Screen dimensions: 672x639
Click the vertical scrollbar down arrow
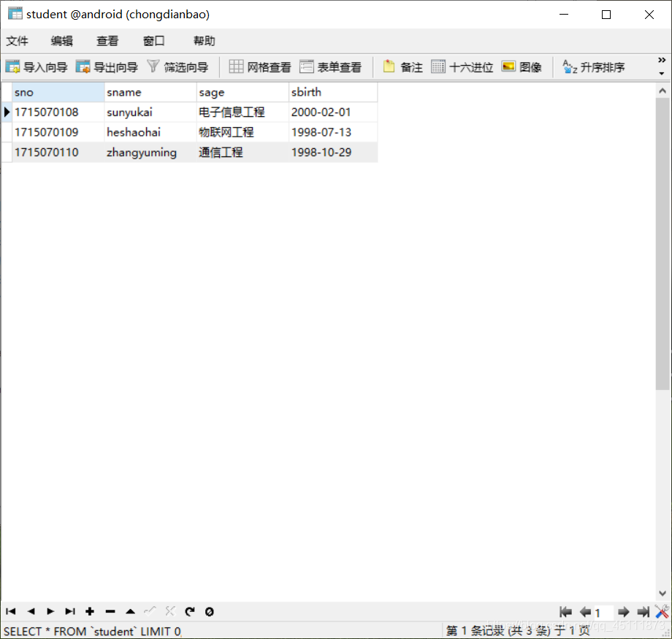[663, 593]
